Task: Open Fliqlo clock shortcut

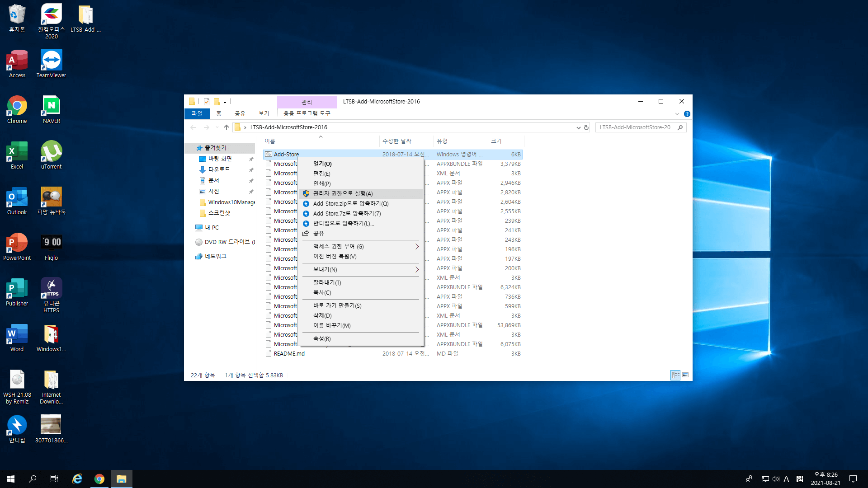Action: pyautogui.click(x=51, y=246)
